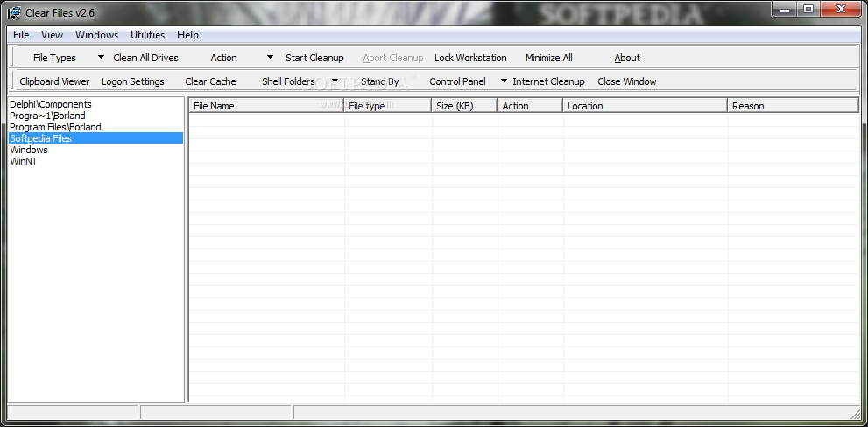Select Progra~1\Borland in the folder list
Image resolution: width=868 pixels, height=427 pixels.
pyautogui.click(x=95, y=115)
